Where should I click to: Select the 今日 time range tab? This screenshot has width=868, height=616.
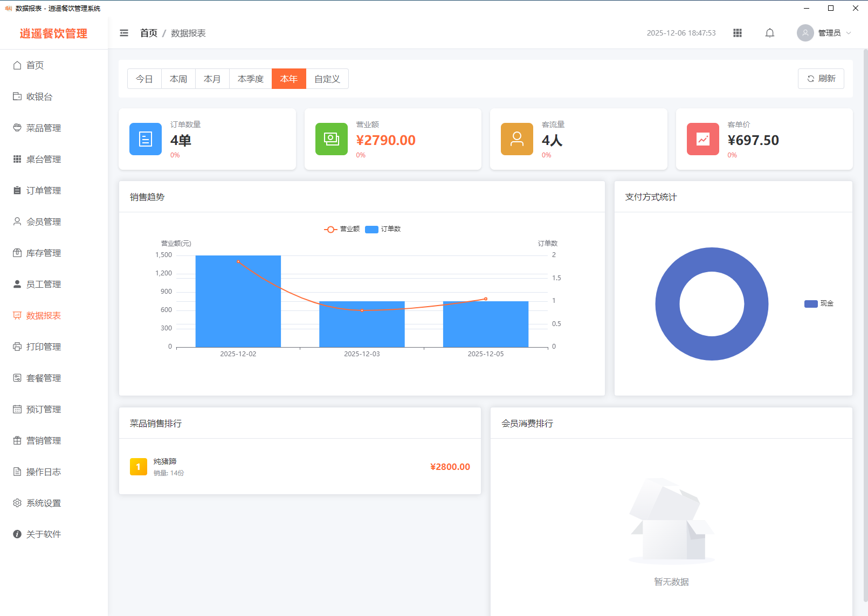click(x=144, y=79)
